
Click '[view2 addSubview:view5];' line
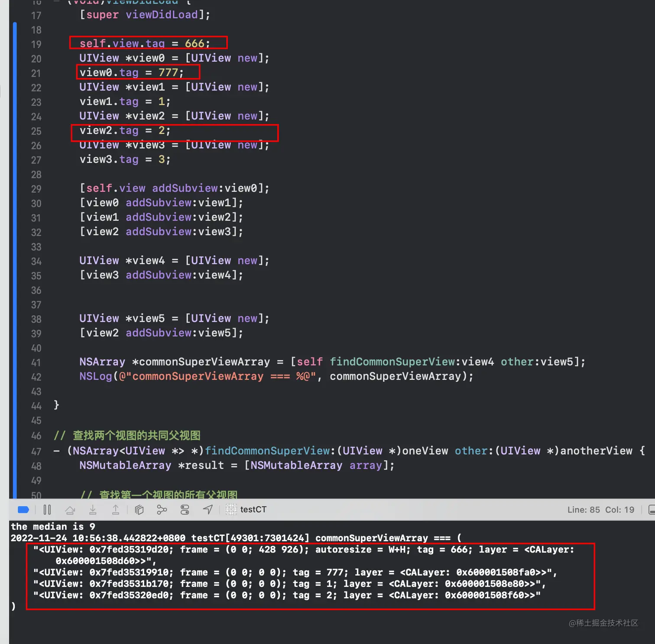(x=161, y=333)
